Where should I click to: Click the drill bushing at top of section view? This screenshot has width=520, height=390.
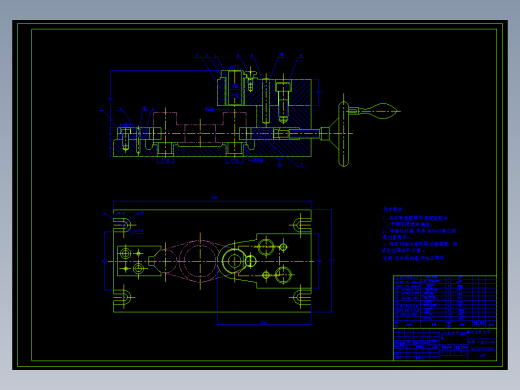(x=234, y=87)
